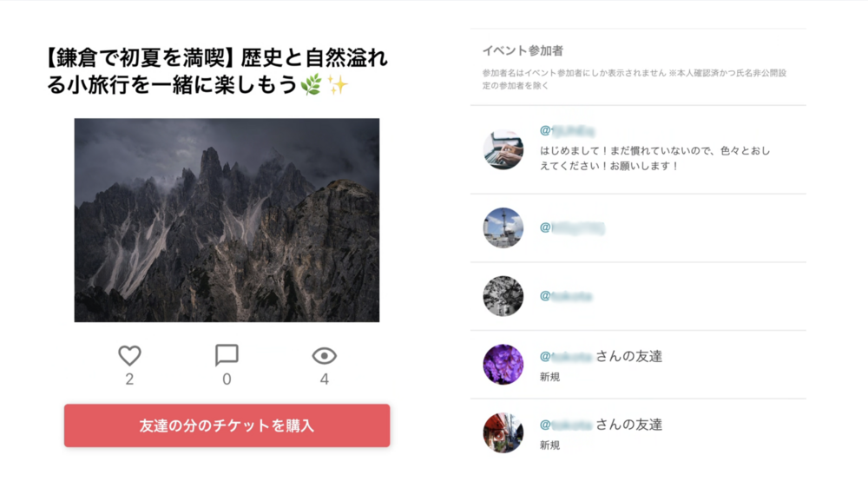
Task: Open the red lantern street avatar
Action: coord(503,432)
